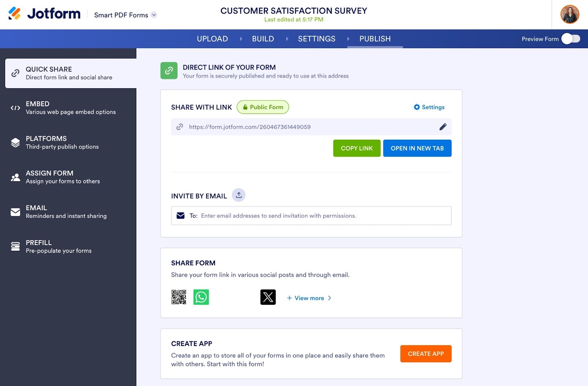The image size is (588, 386).
Task: Share form via the X icon
Action: point(268,297)
